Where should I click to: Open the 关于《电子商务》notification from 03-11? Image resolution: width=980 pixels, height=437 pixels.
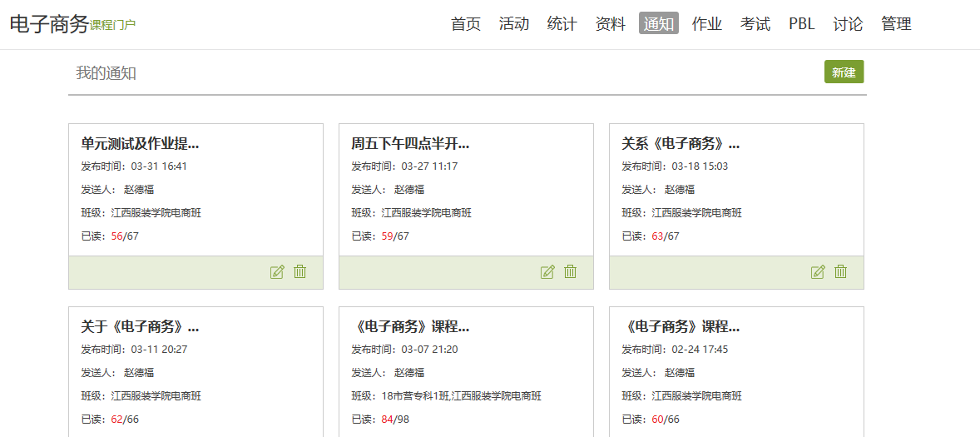140,326
